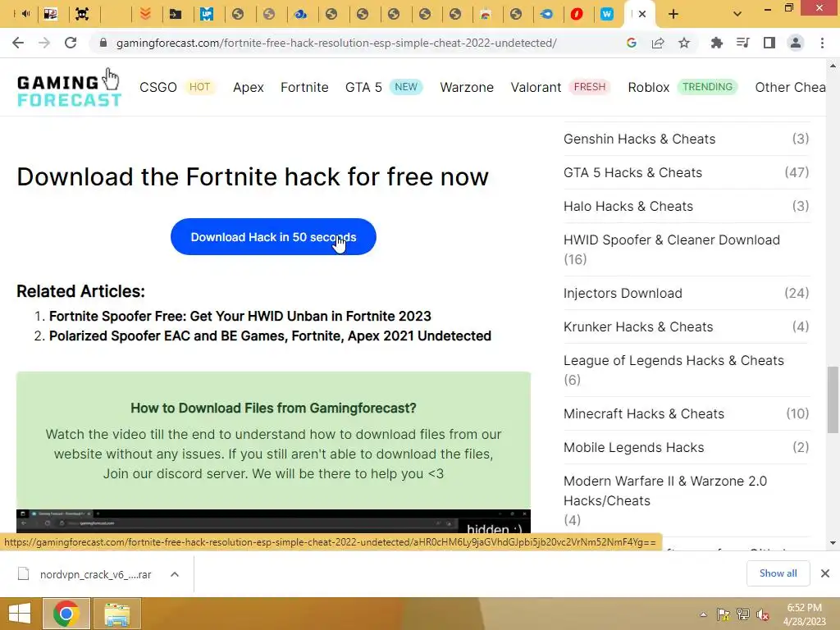This screenshot has height=630, width=840.
Task: Click the scrollbar up arrow
Action: pyautogui.click(x=833, y=66)
